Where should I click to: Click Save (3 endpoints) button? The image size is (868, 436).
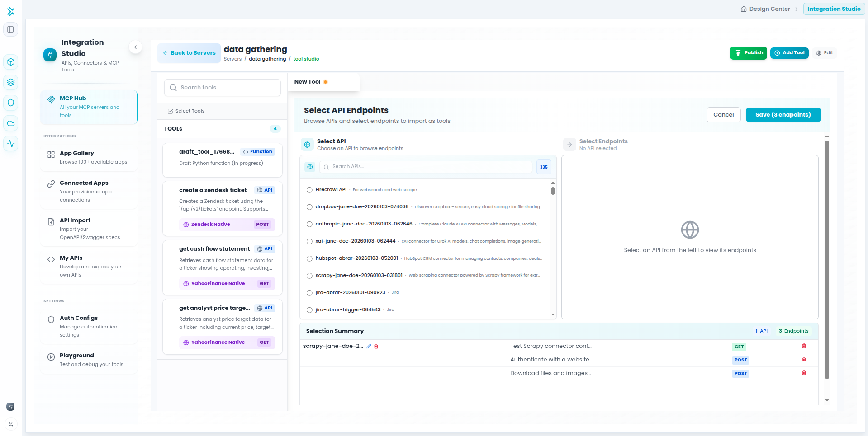pos(783,115)
